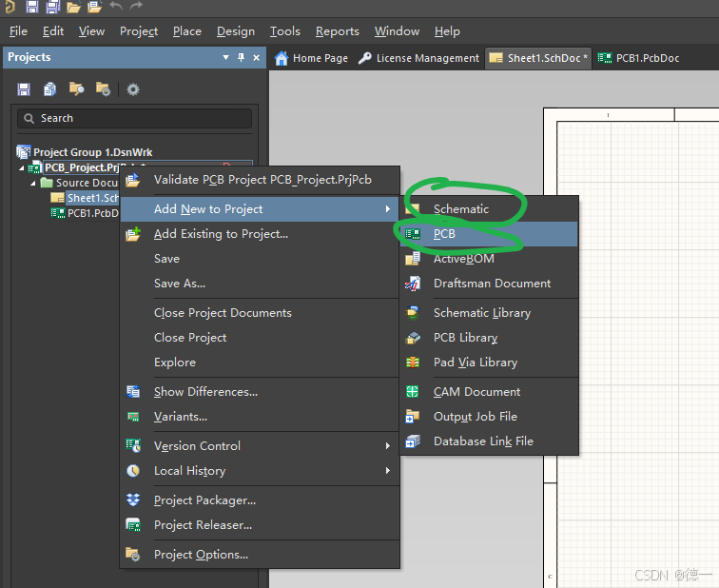Choose Add Existing to Project
The width and height of the screenshot is (719, 588).
pyautogui.click(x=260, y=234)
